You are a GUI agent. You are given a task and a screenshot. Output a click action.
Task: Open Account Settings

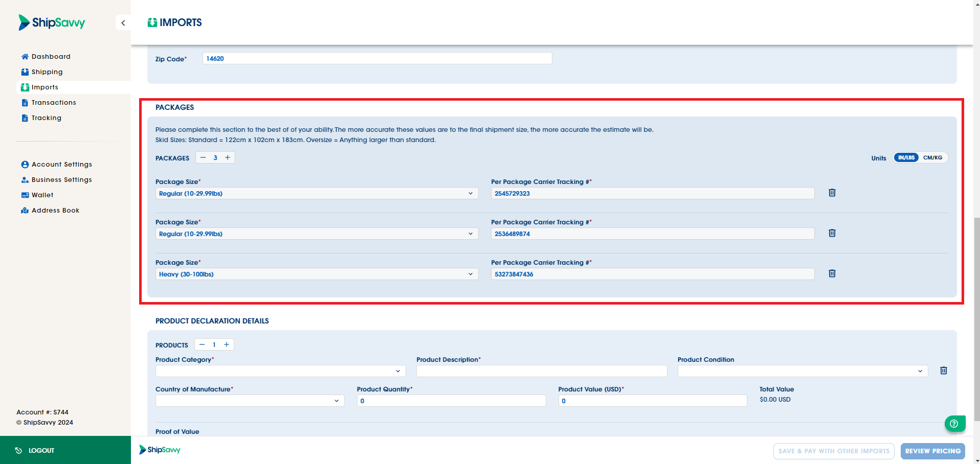click(62, 165)
